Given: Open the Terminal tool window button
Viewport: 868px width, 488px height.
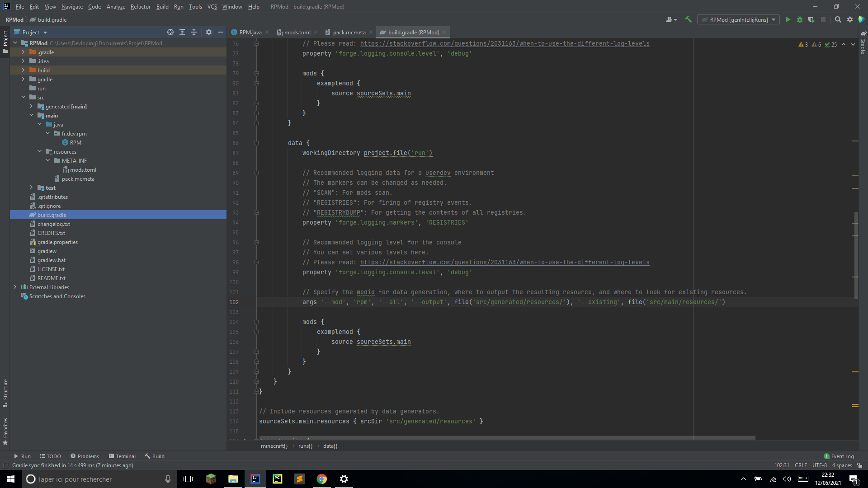Looking at the screenshot, I should (x=122, y=456).
